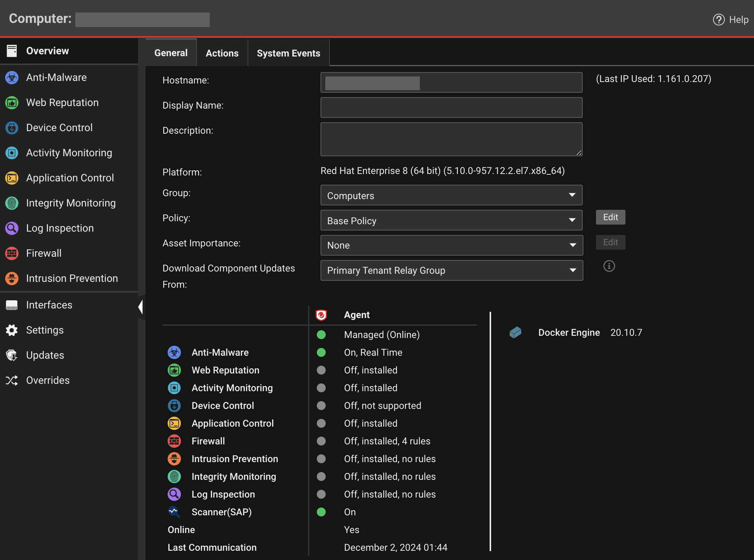The width and height of the screenshot is (754, 560).
Task: Click inside the Description text box
Action: [451, 139]
